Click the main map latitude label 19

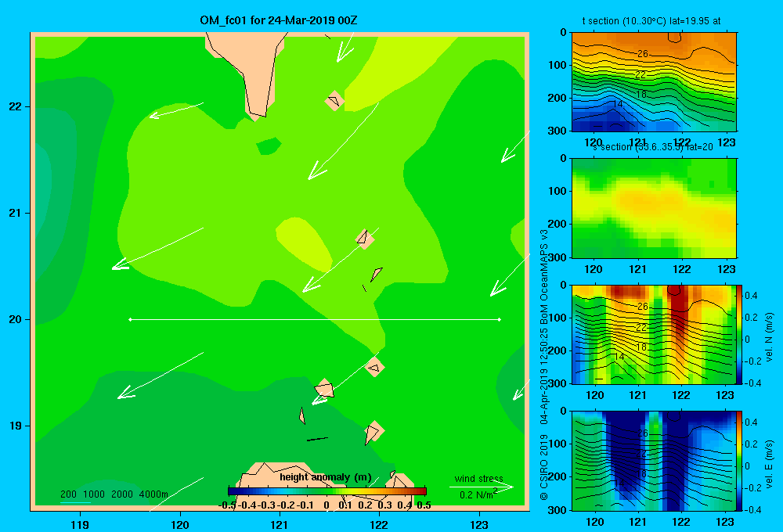coord(16,426)
